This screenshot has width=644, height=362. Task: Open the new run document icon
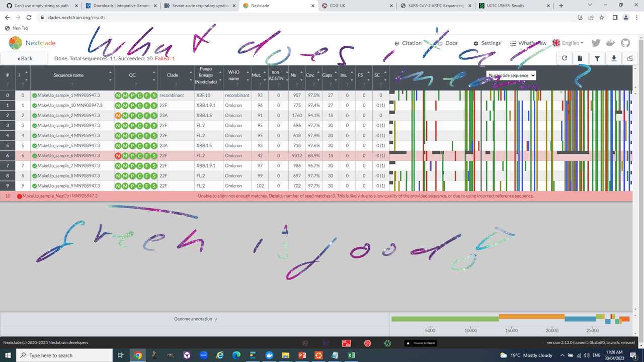pyautogui.click(x=580, y=58)
